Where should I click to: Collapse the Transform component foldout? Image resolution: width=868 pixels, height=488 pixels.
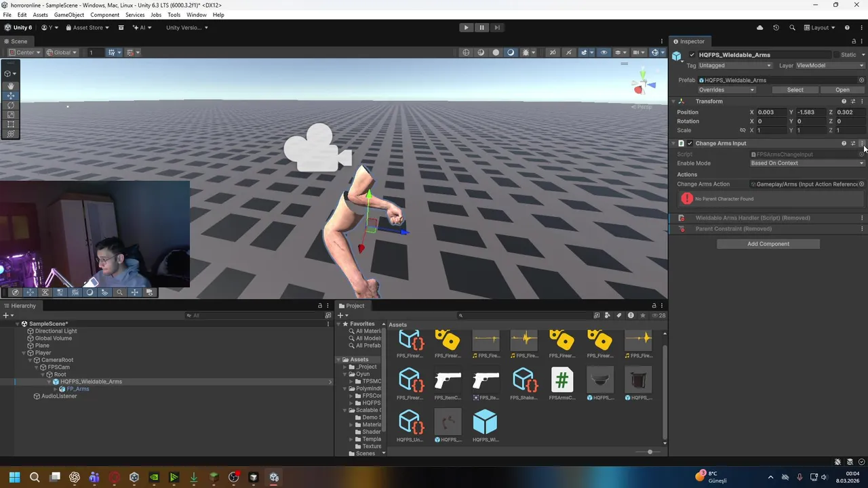coord(673,102)
